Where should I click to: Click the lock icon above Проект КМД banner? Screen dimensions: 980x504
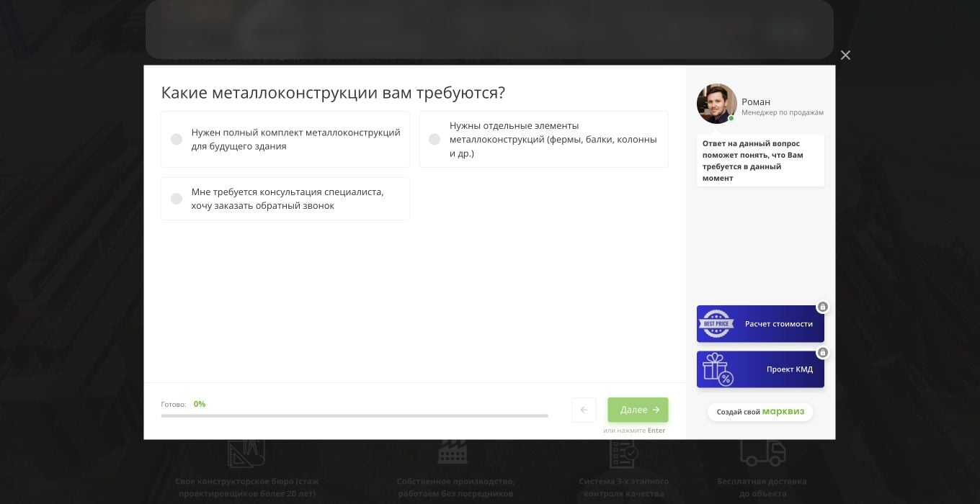[822, 352]
